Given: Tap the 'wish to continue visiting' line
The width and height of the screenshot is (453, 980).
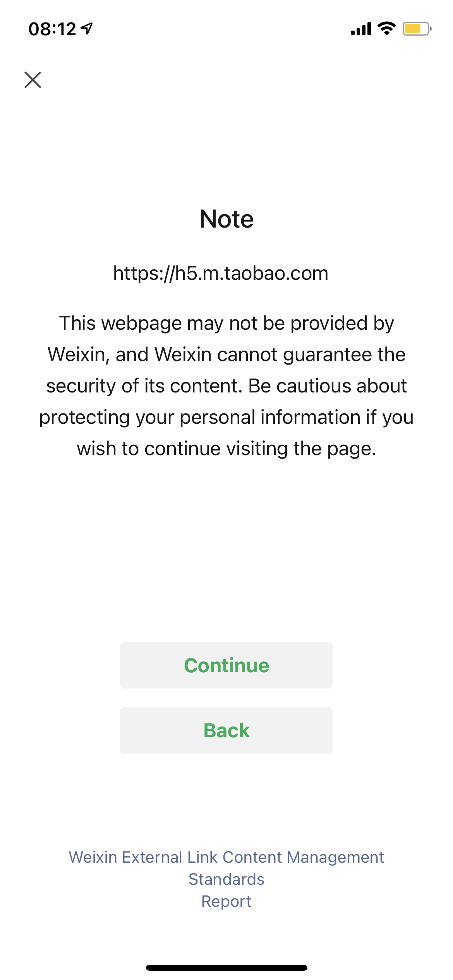Looking at the screenshot, I should [x=226, y=449].
